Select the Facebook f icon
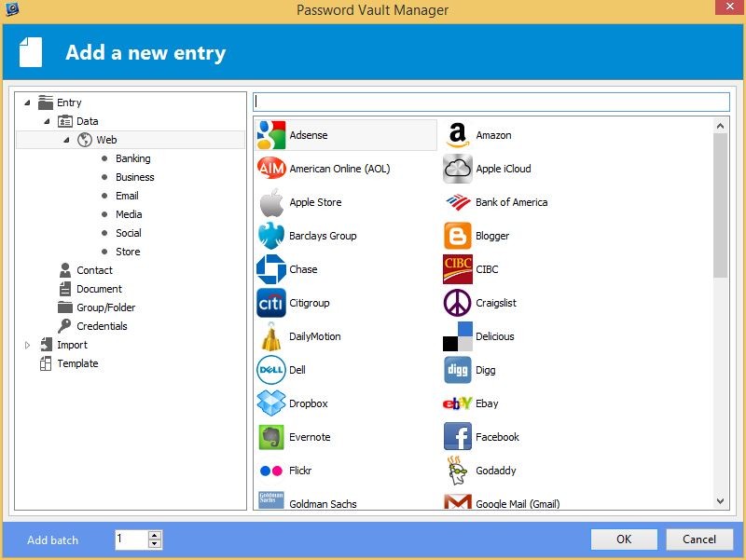 (458, 437)
